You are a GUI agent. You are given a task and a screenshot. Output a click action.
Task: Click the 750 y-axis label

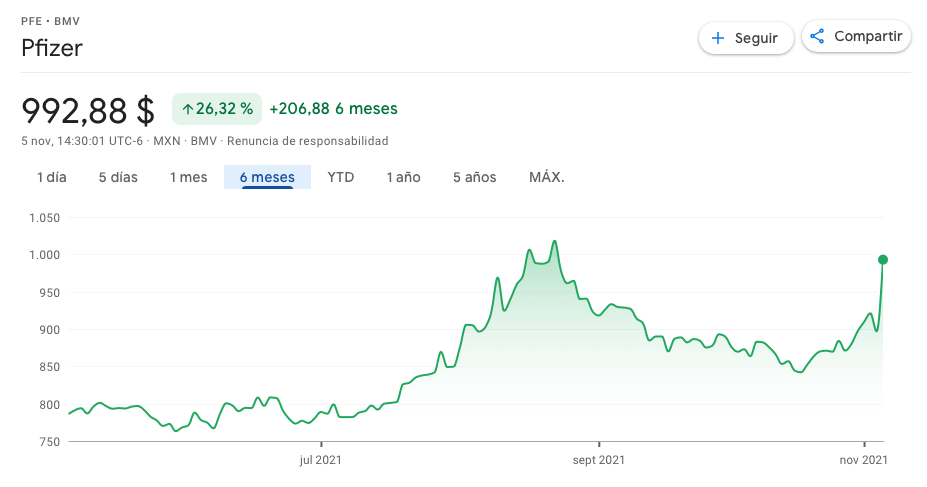[50, 442]
